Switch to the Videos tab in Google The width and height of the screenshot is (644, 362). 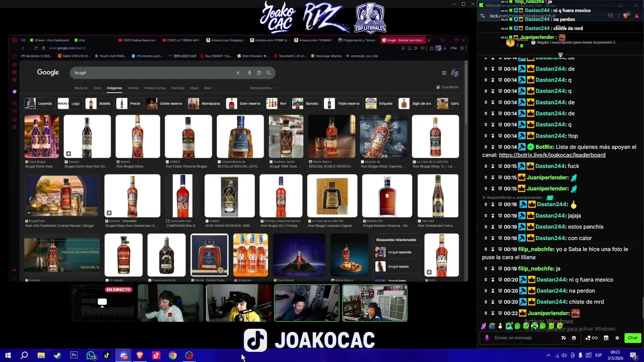click(133, 88)
